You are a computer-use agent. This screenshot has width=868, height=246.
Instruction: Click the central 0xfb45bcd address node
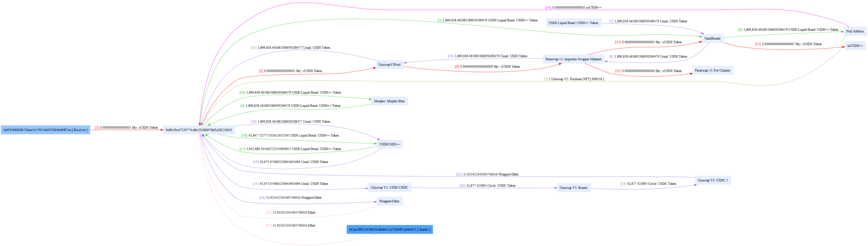click(199, 130)
